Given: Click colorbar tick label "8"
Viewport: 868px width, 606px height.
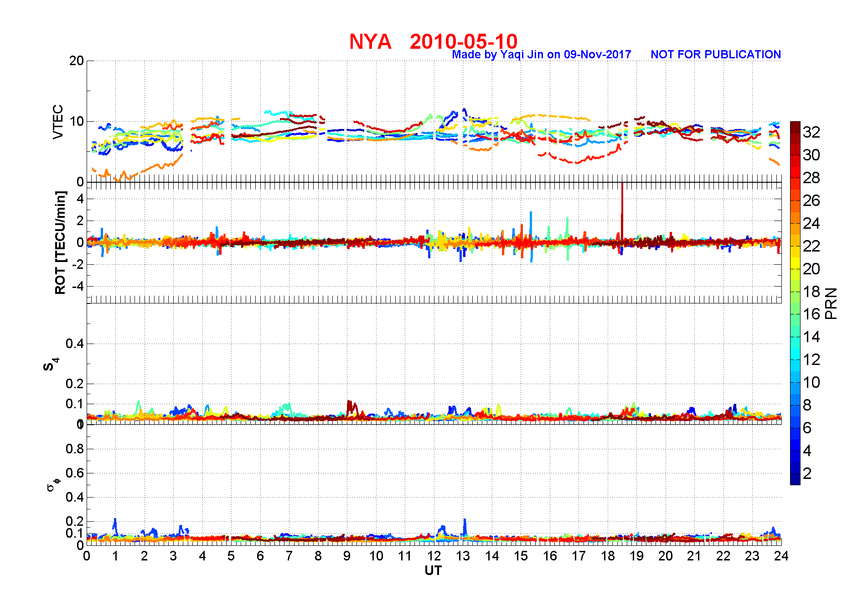Looking at the screenshot, I should pos(807,405).
